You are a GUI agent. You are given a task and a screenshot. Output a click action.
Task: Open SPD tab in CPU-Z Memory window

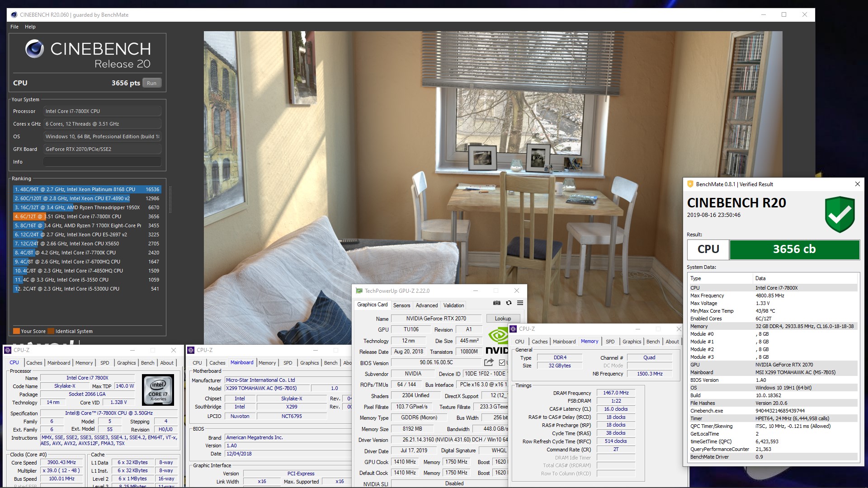click(x=610, y=342)
